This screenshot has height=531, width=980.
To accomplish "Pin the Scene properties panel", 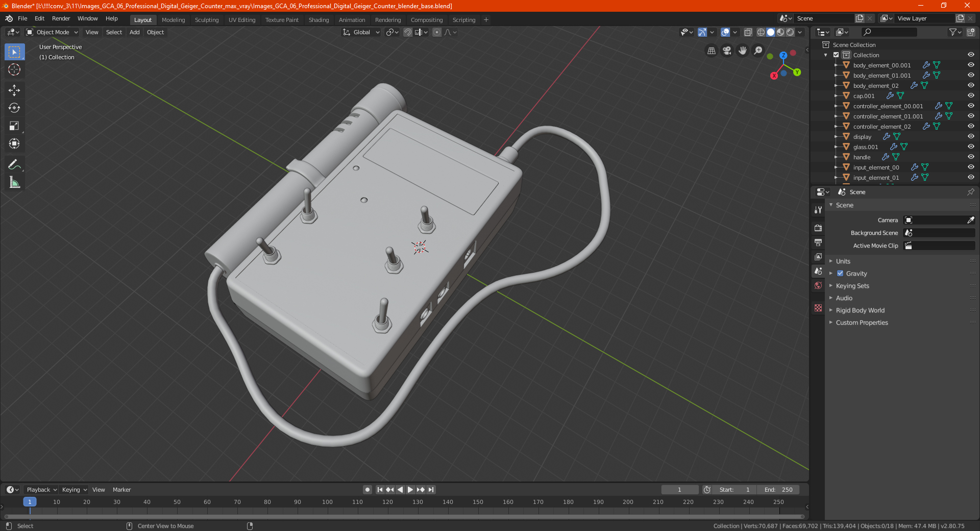I will click(x=970, y=192).
